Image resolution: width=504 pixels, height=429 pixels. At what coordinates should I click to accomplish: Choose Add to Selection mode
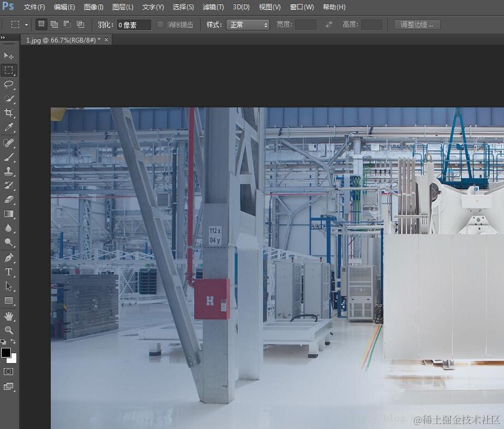[x=55, y=24]
